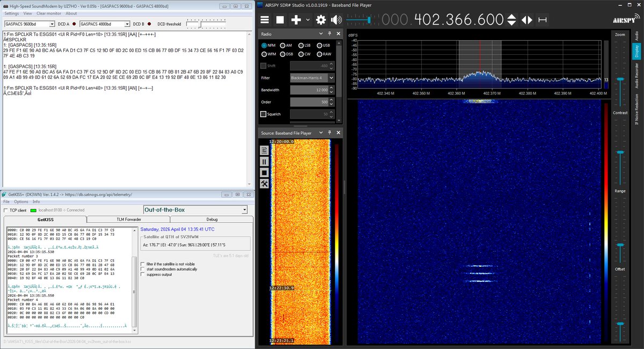Open SoundModem Settings menu

click(11, 13)
